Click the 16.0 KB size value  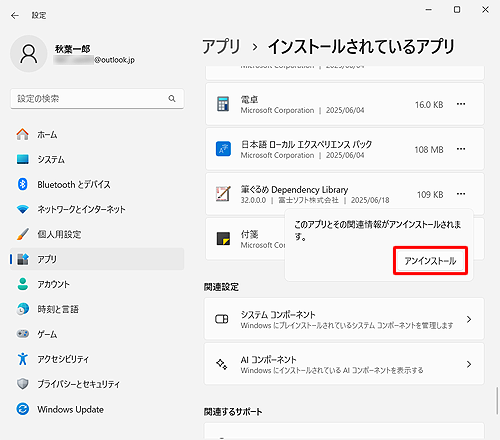(429, 105)
